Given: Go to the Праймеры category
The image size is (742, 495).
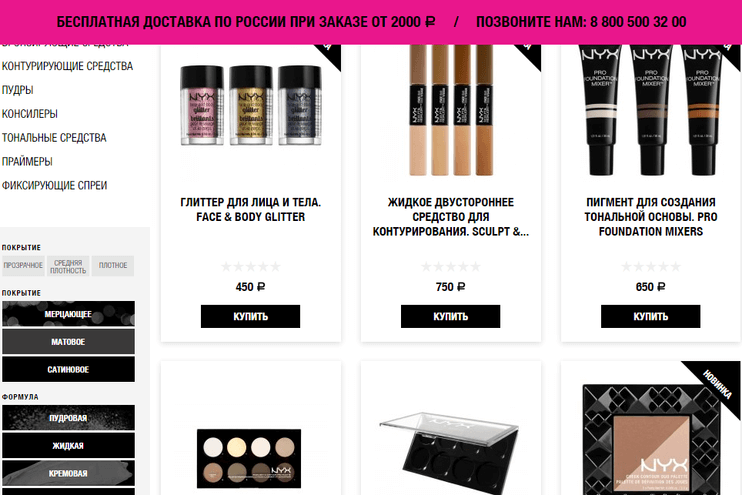Looking at the screenshot, I should click(x=27, y=161).
